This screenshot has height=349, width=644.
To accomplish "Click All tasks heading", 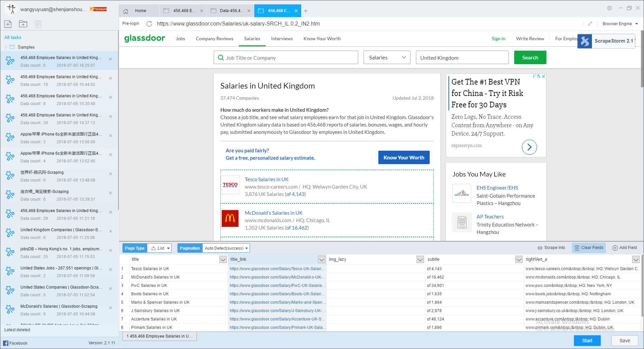I will point(13,37).
